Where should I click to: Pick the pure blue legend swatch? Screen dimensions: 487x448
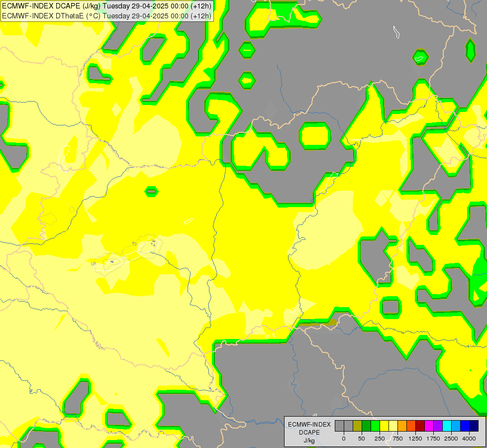point(465,426)
